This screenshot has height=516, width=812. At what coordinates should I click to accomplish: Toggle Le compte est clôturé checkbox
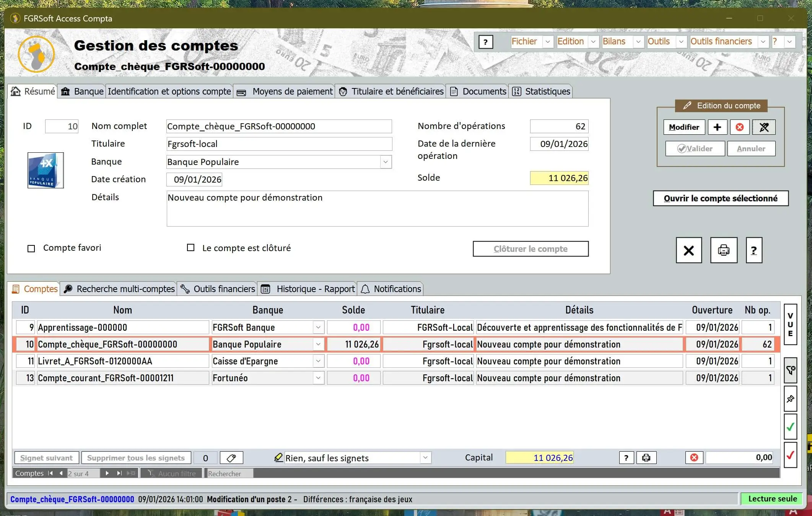pyautogui.click(x=190, y=248)
